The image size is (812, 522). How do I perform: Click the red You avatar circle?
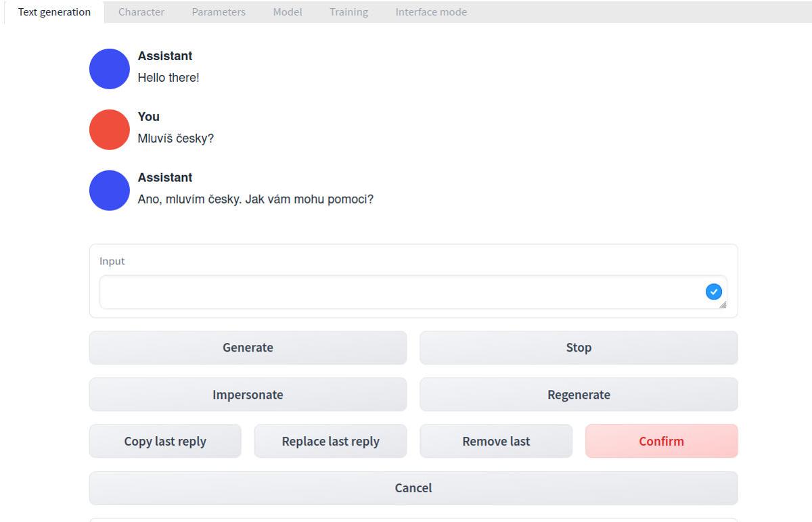[x=110, y=130]
